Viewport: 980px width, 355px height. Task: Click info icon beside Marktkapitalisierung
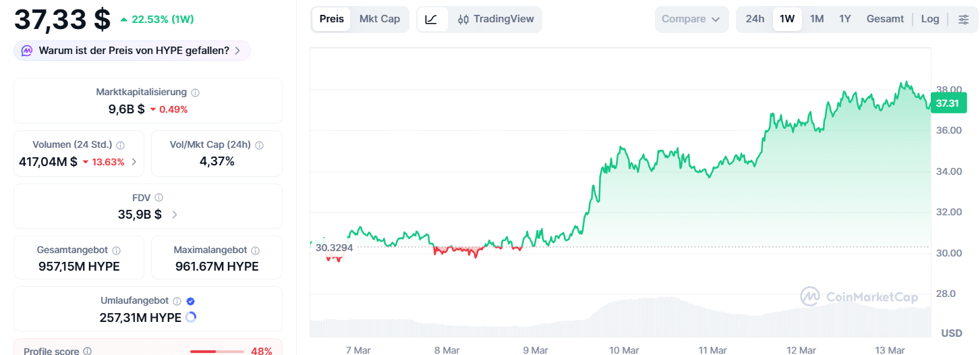point(195,92)
